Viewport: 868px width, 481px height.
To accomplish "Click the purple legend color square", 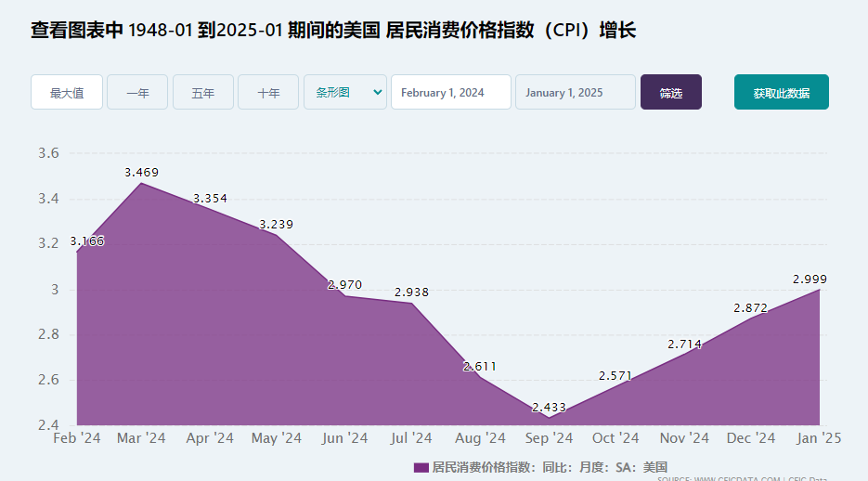I will pos(421,466).
